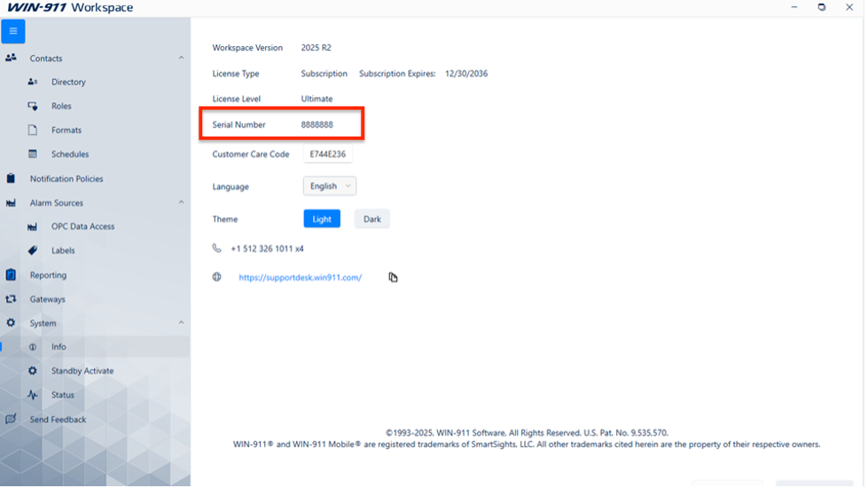The image size is (868, 488).
Task: Click the Info circle icon
Action: 33,347
